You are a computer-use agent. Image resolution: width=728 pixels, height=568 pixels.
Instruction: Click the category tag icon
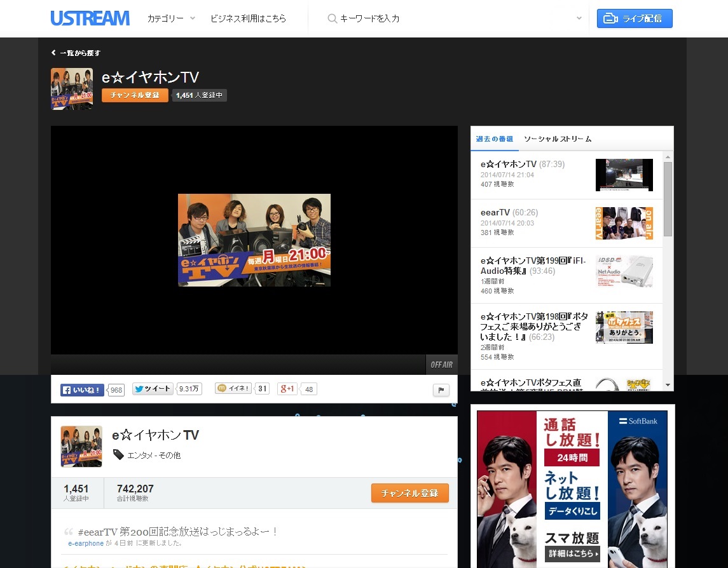click(x=118, y=455)
